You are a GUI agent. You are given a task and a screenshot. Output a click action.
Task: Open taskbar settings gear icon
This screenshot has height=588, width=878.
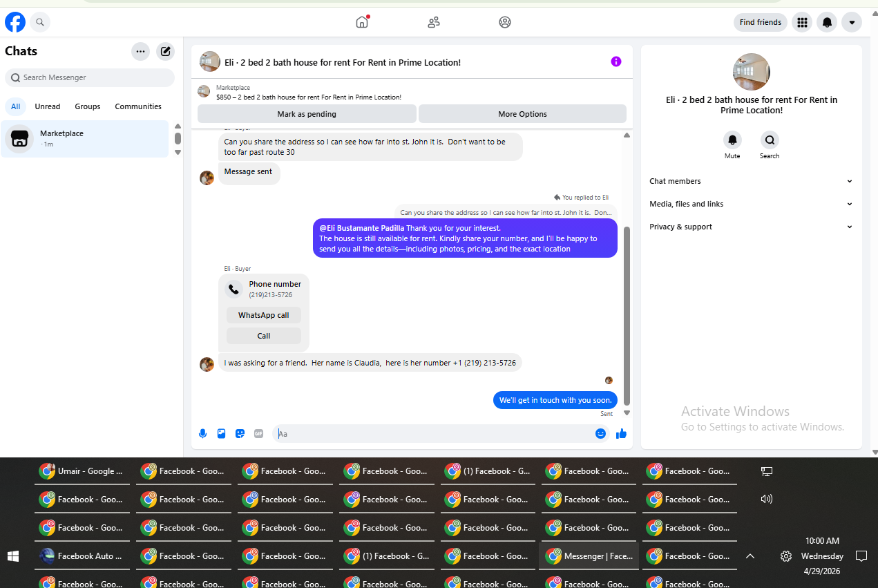[785, 556]
